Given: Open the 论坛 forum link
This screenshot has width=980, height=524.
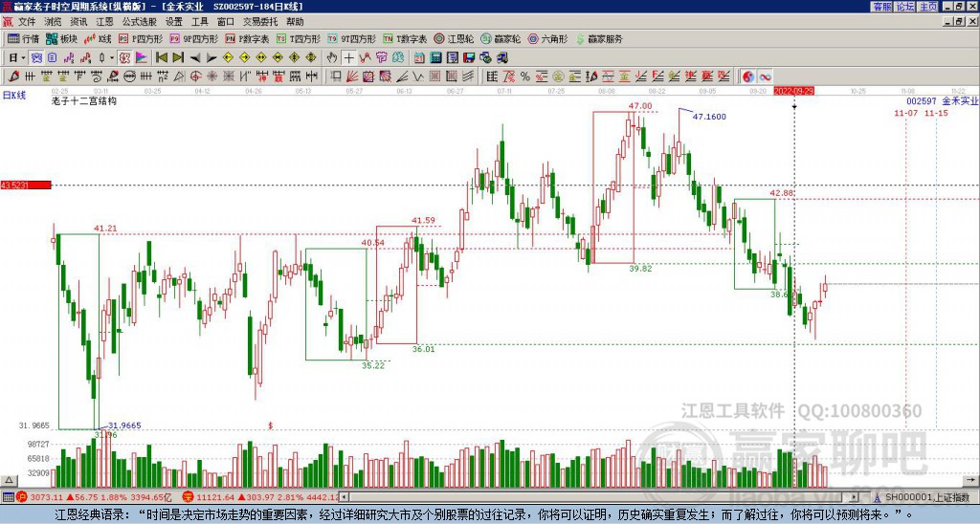Looking at the screenshot, I should pyautogui.click(x=904, y=7).
